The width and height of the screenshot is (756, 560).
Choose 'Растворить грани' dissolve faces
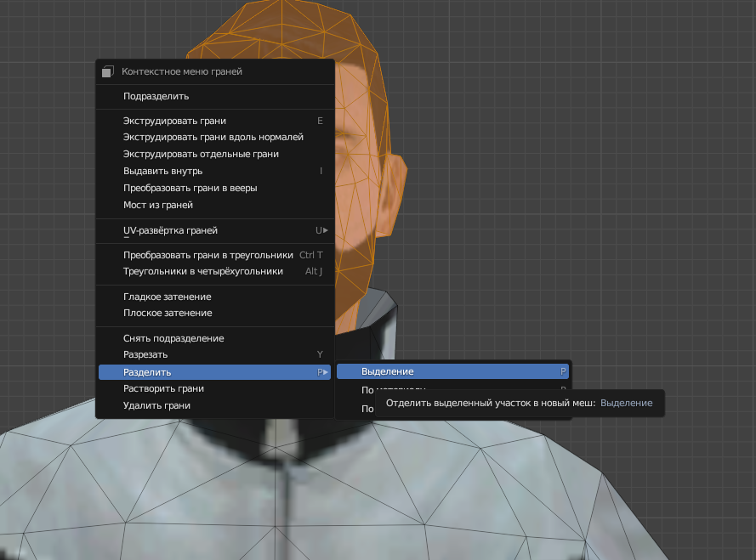pos(163,388)
